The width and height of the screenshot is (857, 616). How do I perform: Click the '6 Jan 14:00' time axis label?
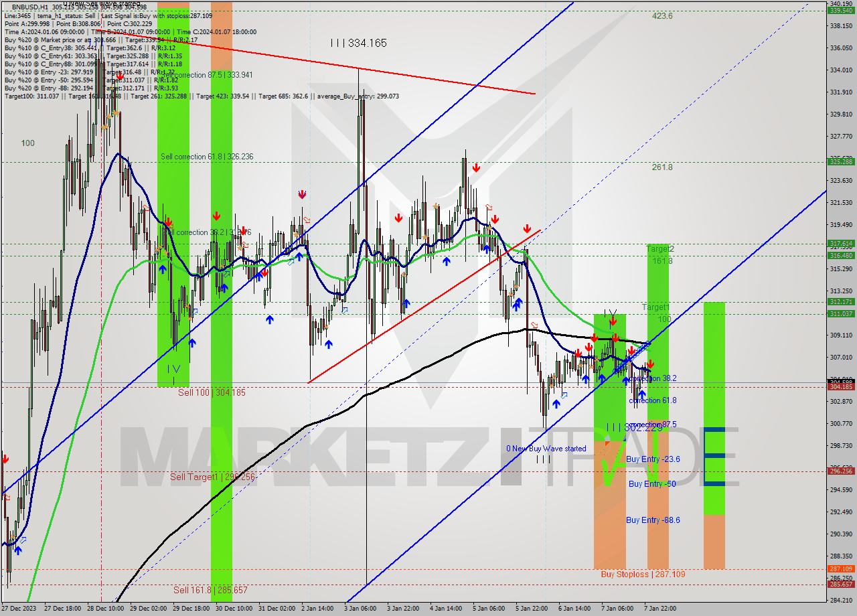(x=575, y=609)
